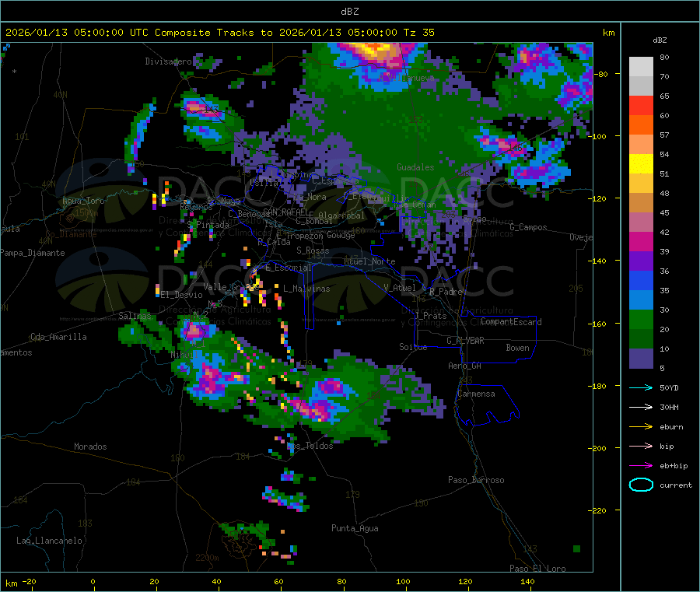
Task: Click the 'Atuel_Norte' place label
Action: tap(369, 261)
